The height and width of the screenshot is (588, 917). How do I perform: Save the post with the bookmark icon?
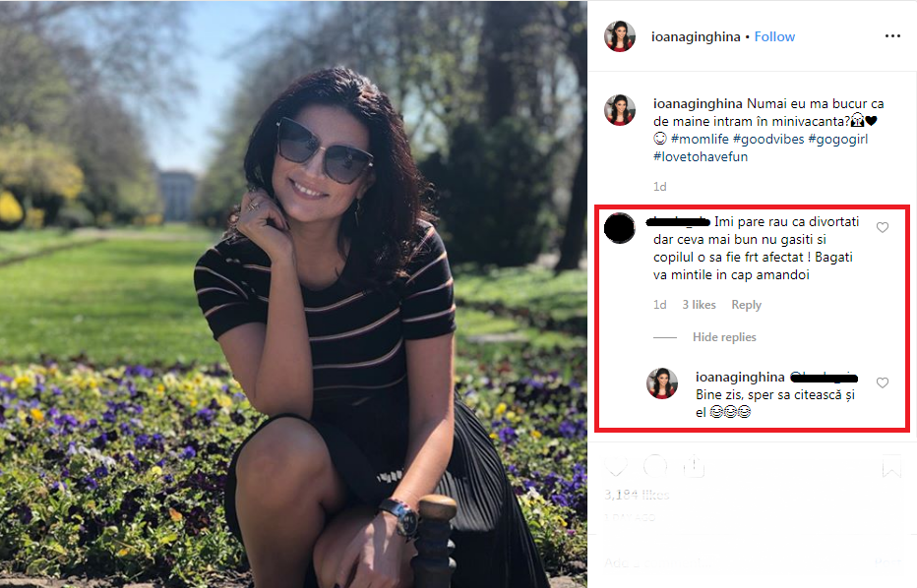pos(891,468)
